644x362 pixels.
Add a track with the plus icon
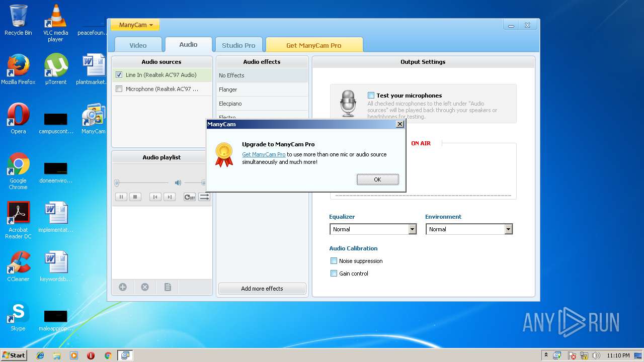coord(123,287)
